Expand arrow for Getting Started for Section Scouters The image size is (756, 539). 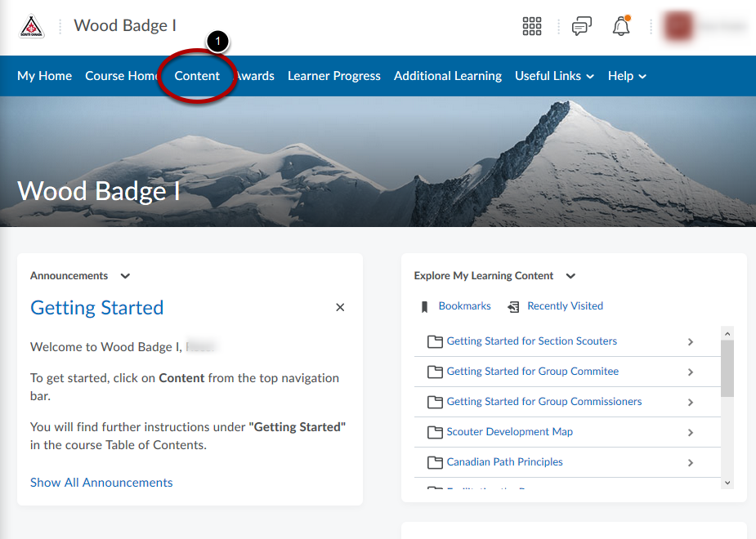click(691, 342)
